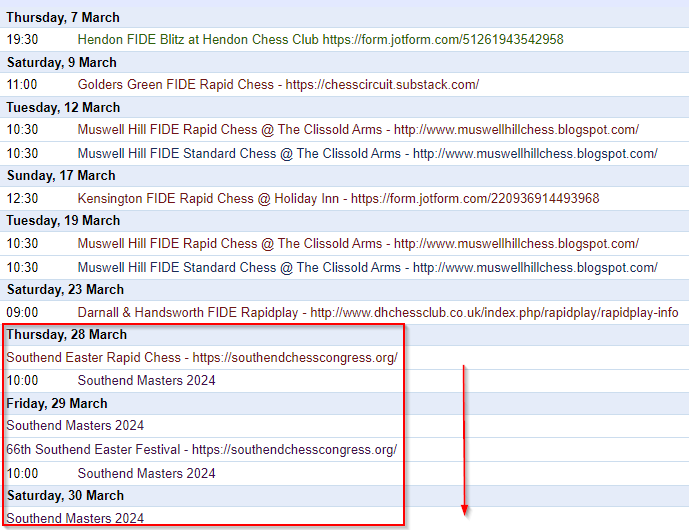Open Muswell Hill FIDE Standard Chess on 19 March
Screen dimensions: 689x530
click(367, 267)
